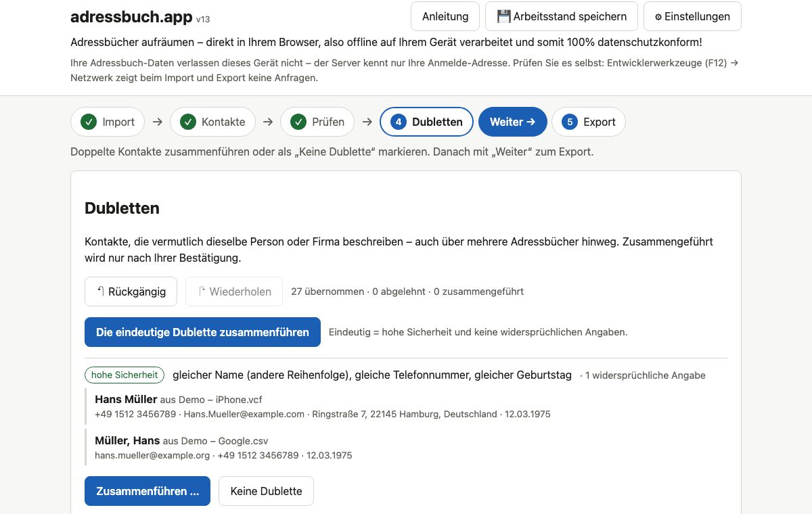
Task: Click the email hans.mueller@example.org
Action: [x=152, y=455]
